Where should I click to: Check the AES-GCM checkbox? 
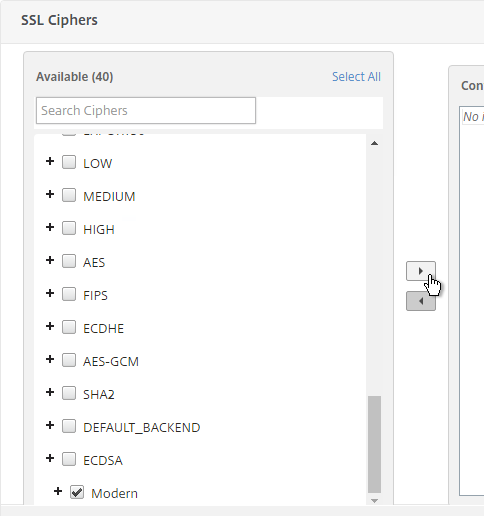click(69, 360)
